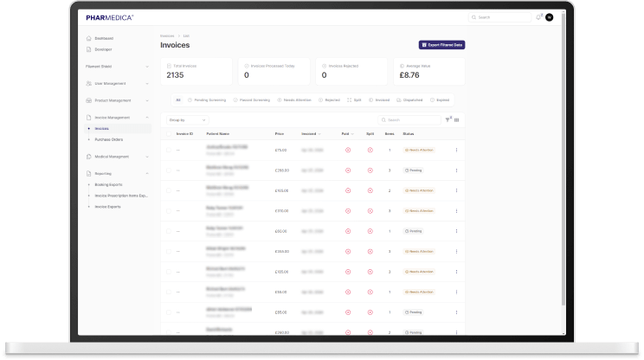Tick the checkbox for the £288.00 invoice

169,170
